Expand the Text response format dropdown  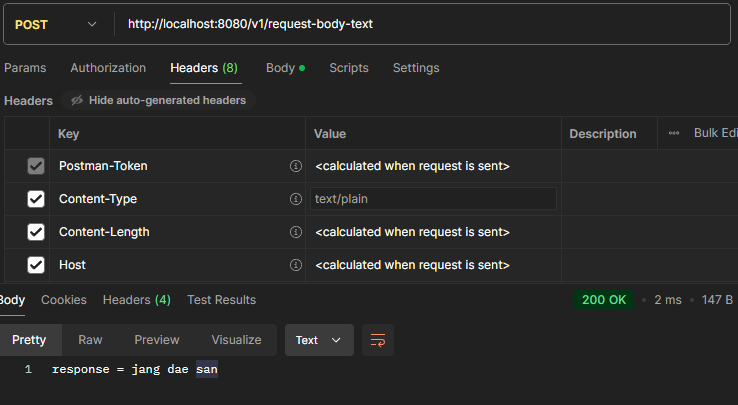click(x=318, y=340)
